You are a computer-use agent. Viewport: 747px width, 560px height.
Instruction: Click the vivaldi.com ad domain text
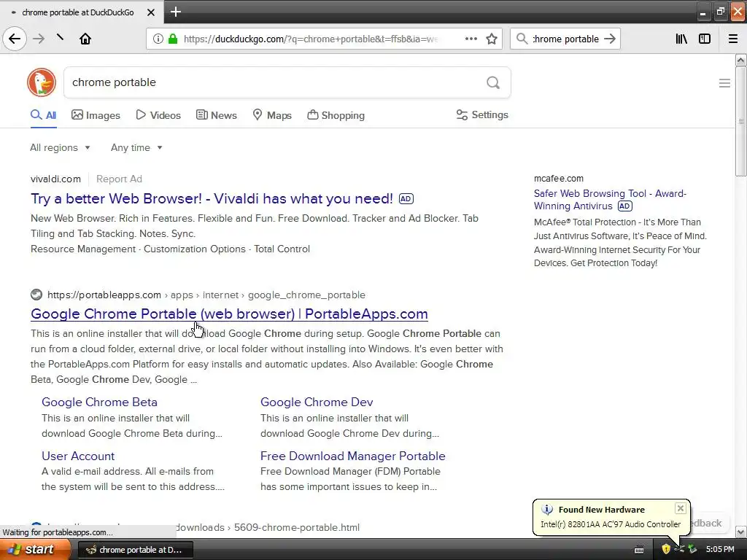[55, 179]
